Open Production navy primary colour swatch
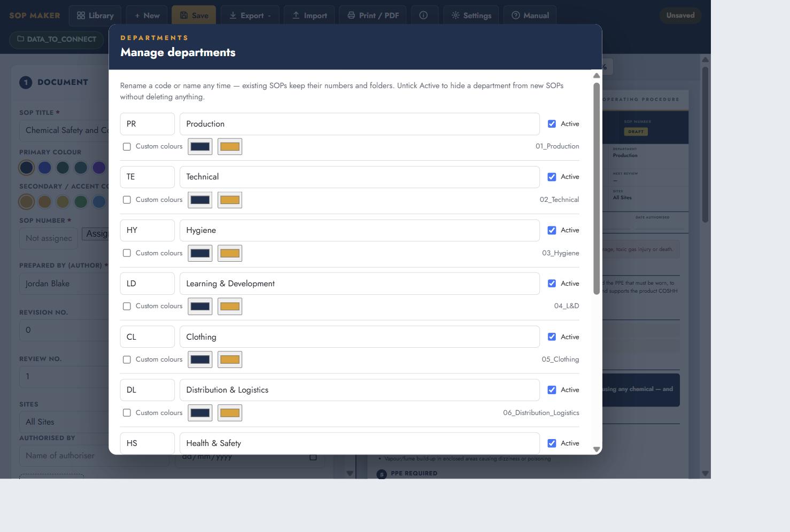 point(200,146)
